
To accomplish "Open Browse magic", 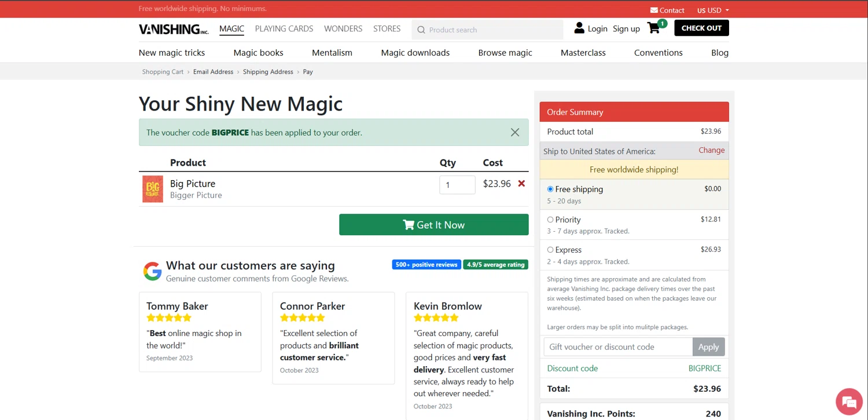I will coord(505,52).
